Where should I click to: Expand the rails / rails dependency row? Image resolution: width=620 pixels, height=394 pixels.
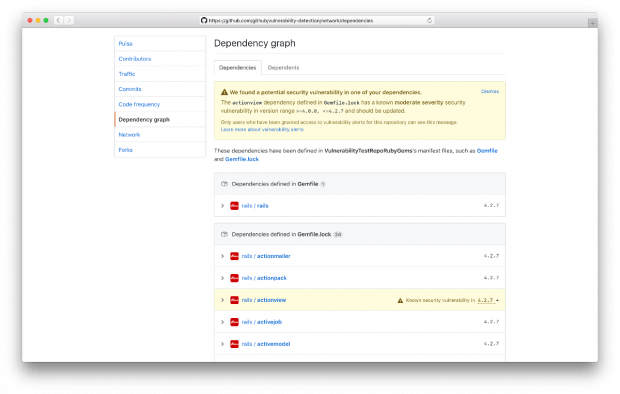(222, 206)
